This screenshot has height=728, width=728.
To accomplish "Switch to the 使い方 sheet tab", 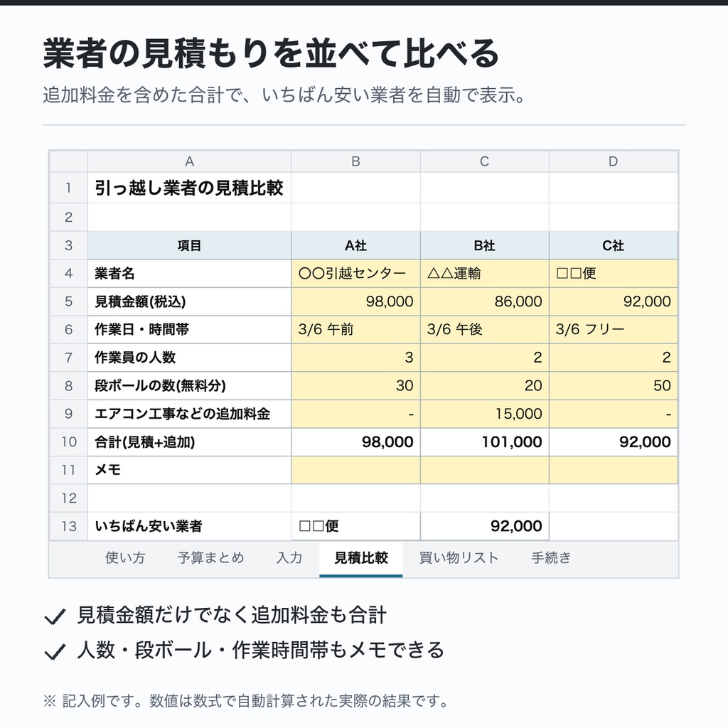I will pos(125,557).
